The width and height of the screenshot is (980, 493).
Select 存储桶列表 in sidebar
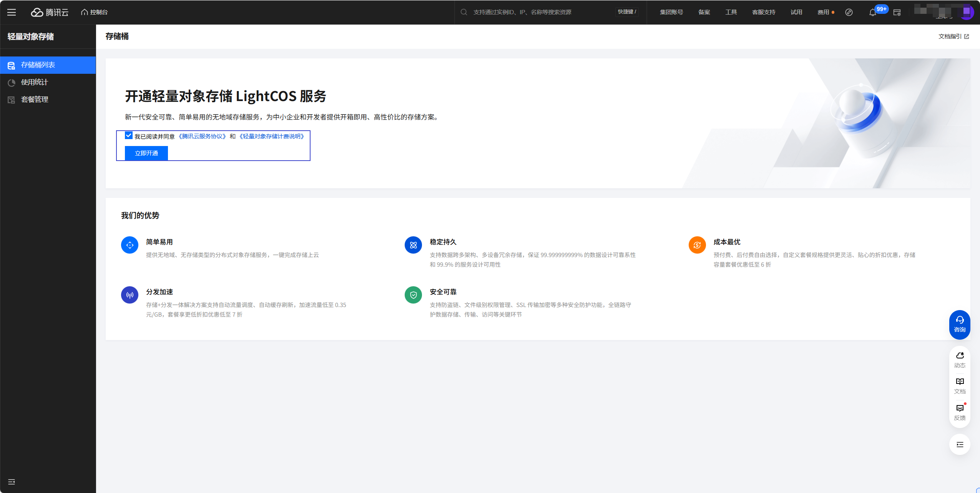48,65
